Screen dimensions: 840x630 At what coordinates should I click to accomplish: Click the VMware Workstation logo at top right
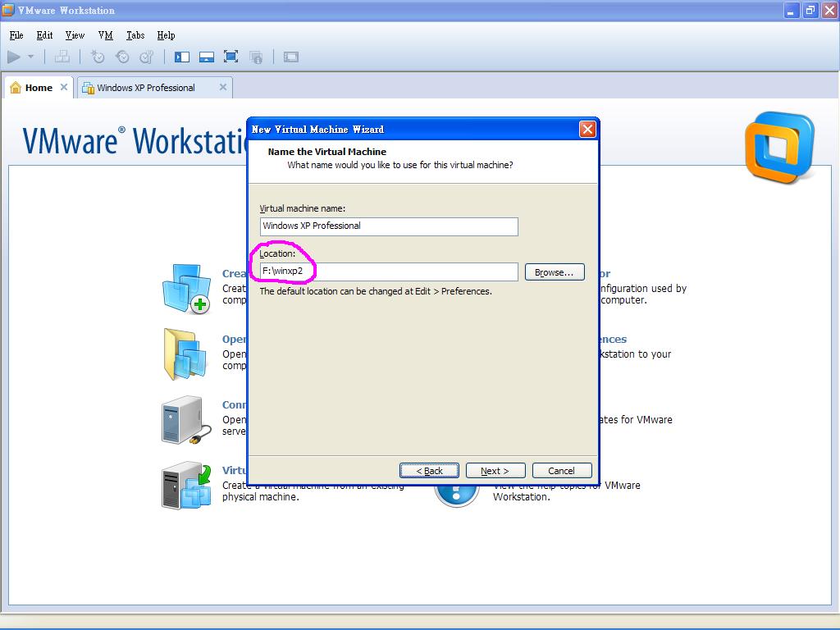[x=780, y=148]
